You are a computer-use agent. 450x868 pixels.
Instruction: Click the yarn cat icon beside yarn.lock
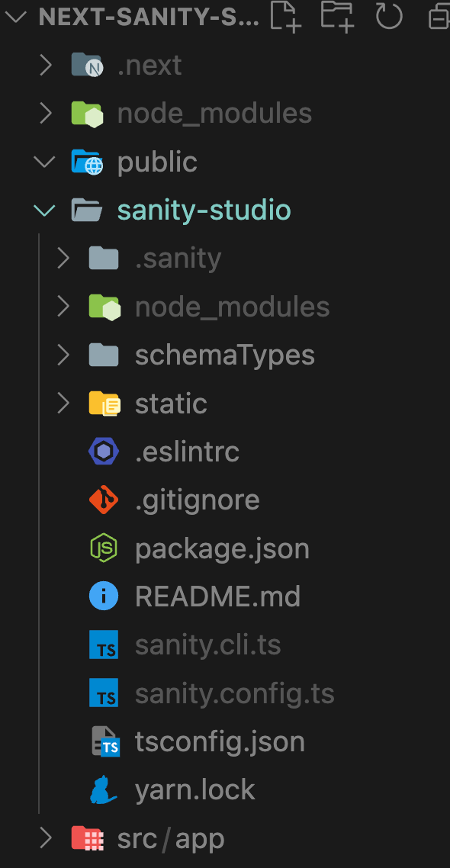tap(104, 789)
